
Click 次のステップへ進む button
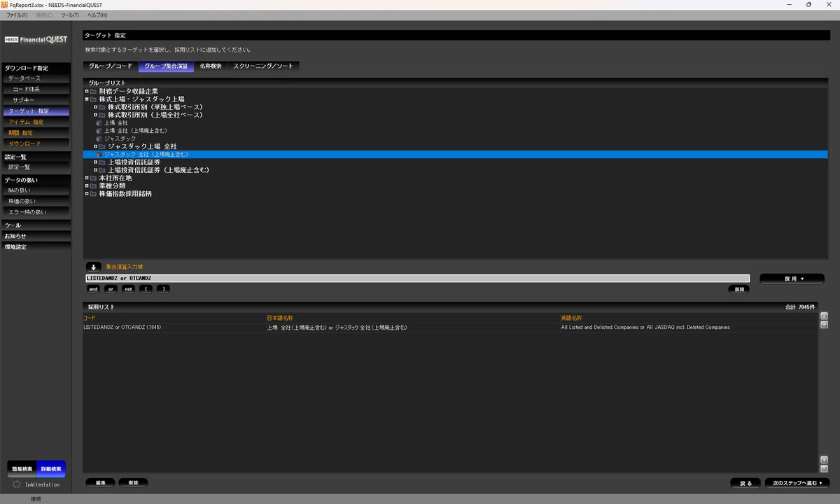coord(797,483)
